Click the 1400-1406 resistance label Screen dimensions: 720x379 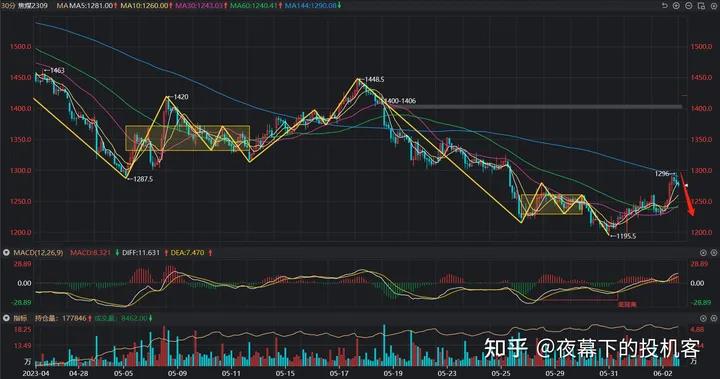[x=399, y=101]
